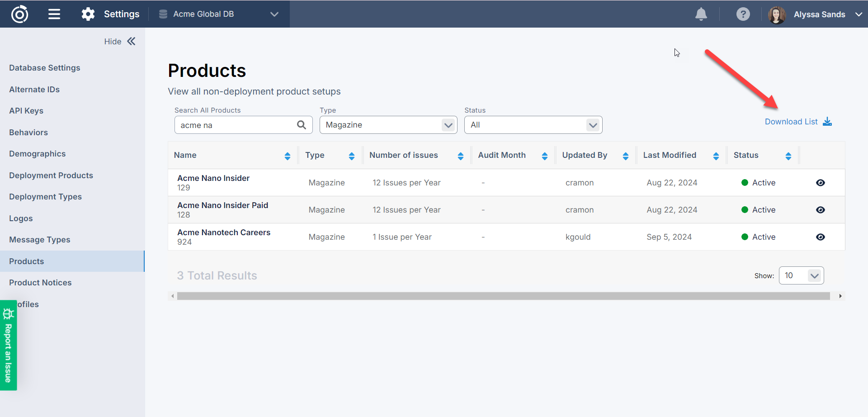Click the search magnifier icon
The width and height of the screenshot is (868, 417).
click(302, 125)
